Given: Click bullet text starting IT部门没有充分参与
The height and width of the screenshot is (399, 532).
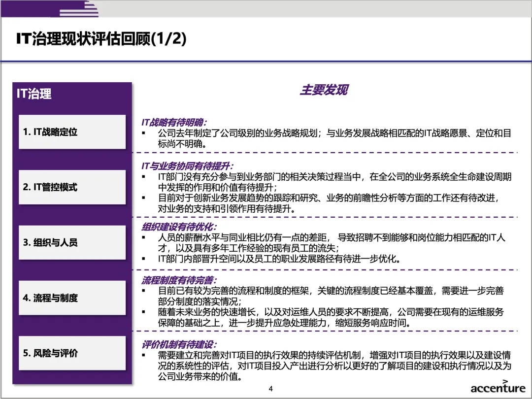Looking at the screenshot, I should pyautogui.click(x=334, y=182).
